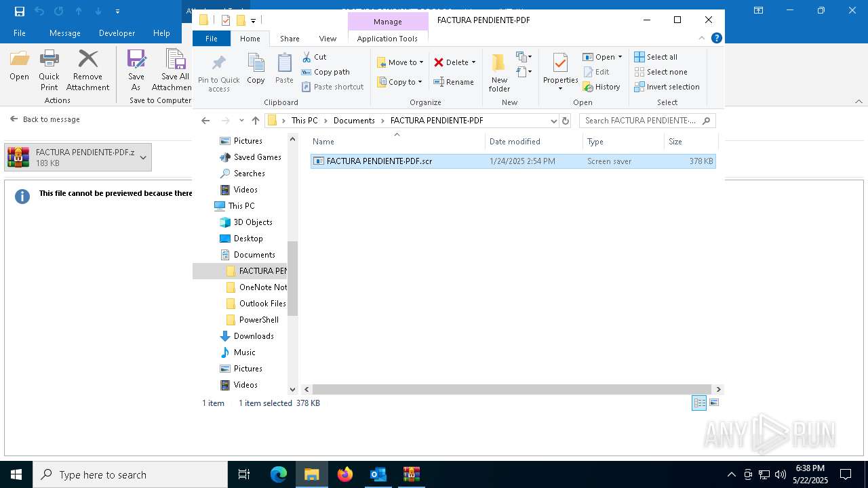Click the horizontal scrollbar of file list
This screenshot has height=488, width=868.
(x=512, y=389)
